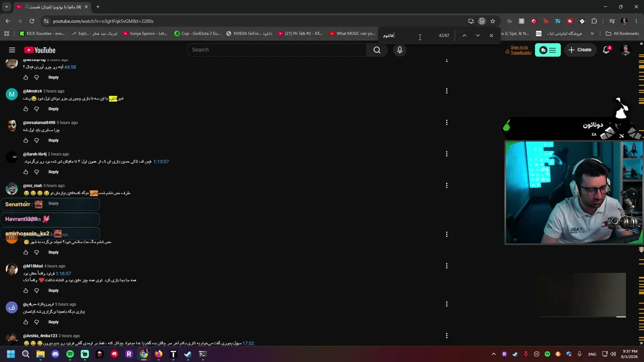Image resolution: width=644 pixels, height=362 pixels.
Task: Go to previous find-in-page match
Action: click(464, 36)
